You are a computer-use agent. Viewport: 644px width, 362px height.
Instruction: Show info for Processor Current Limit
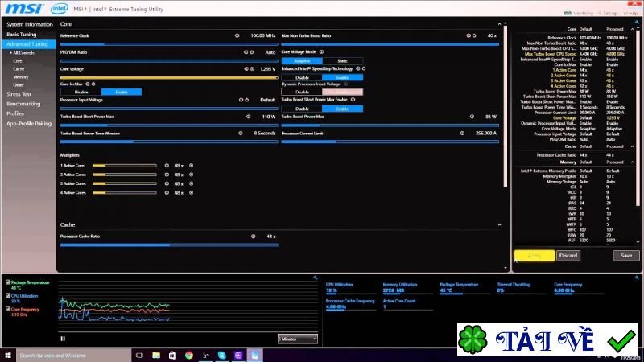click(x=462, y=133)
